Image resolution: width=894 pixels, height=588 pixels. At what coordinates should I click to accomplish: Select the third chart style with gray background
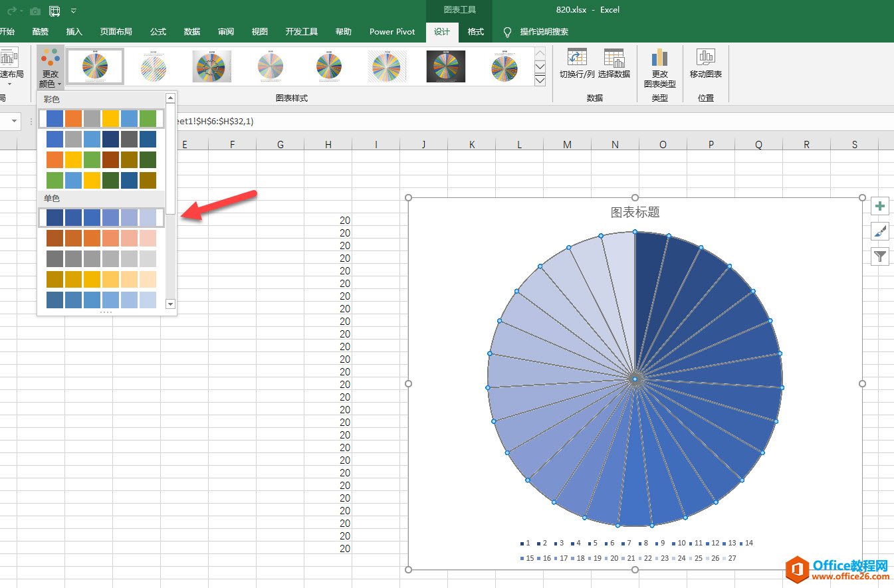point(212,66)
